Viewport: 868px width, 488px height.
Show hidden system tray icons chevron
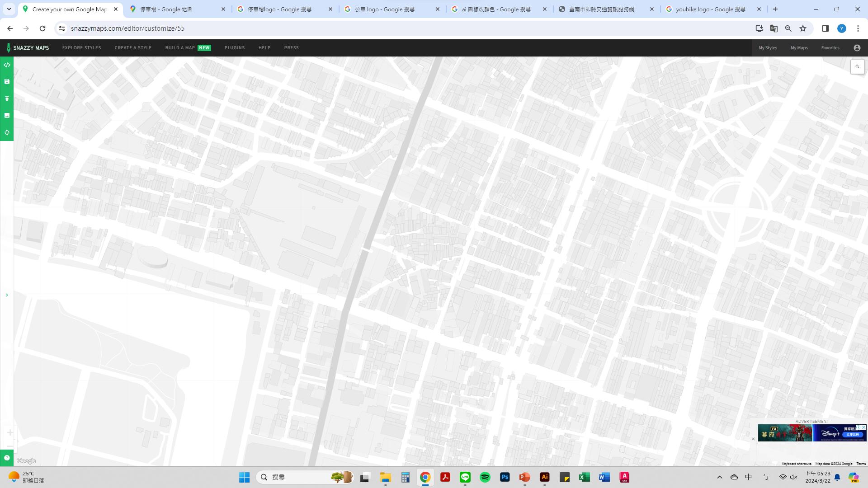click(719, 477)
